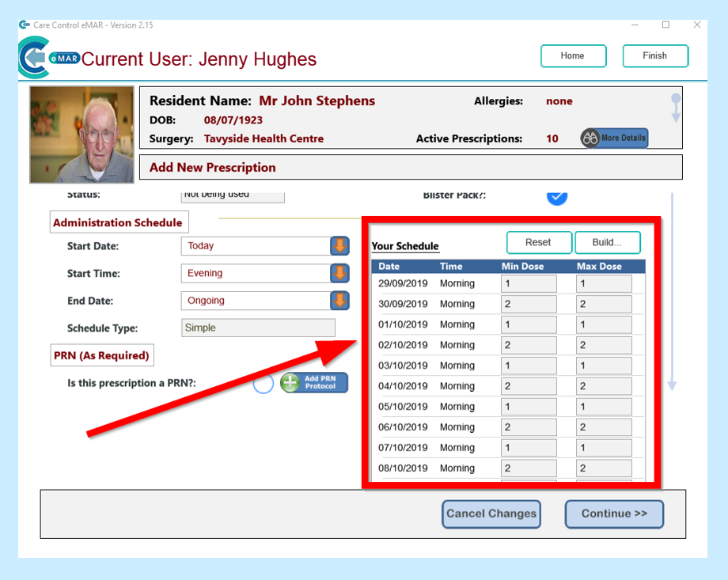
Task: Click the Schedule Type field
Action: coord(258,328)
